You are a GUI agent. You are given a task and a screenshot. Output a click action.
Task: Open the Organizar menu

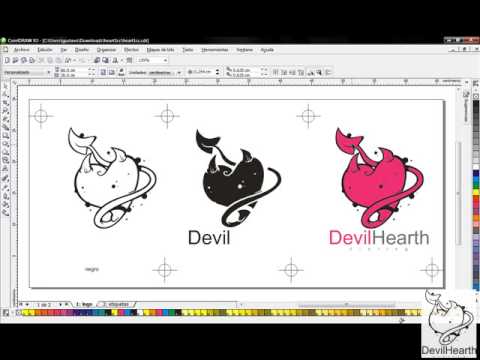click(106, 50)
